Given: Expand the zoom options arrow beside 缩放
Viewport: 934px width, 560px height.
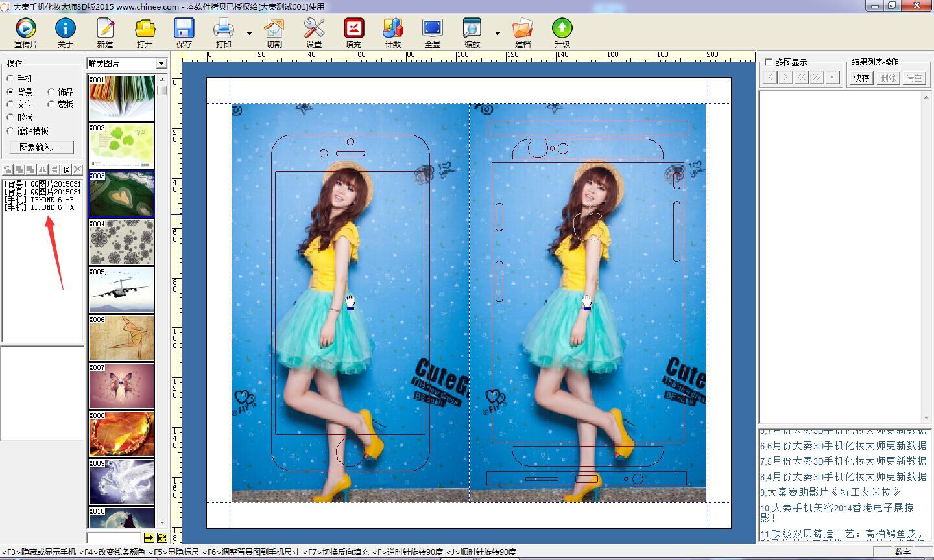Looking at the screenshot, I should coord(497,32).
